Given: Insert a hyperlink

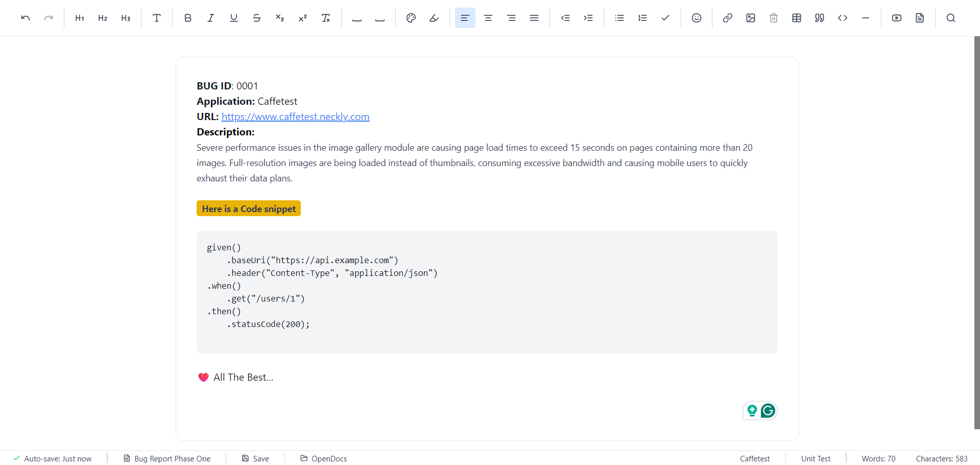Looking at the screenshot, I should click(x=728, y=18).
